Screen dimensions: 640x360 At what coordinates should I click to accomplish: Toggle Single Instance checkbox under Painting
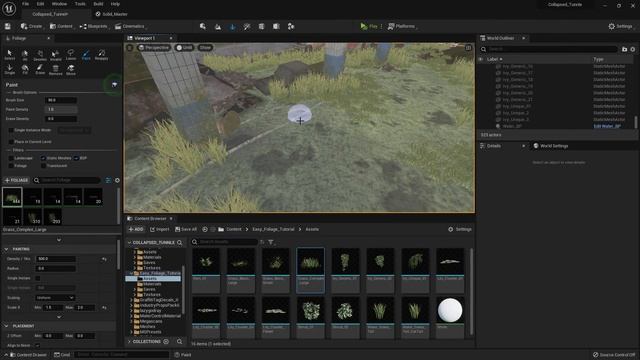38,278
